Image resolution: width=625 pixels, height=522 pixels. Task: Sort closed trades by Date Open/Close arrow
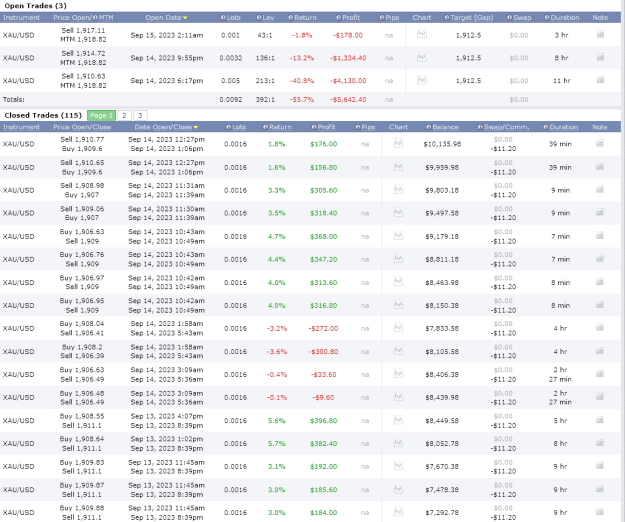pyautogui.click(x=196, y=128)
